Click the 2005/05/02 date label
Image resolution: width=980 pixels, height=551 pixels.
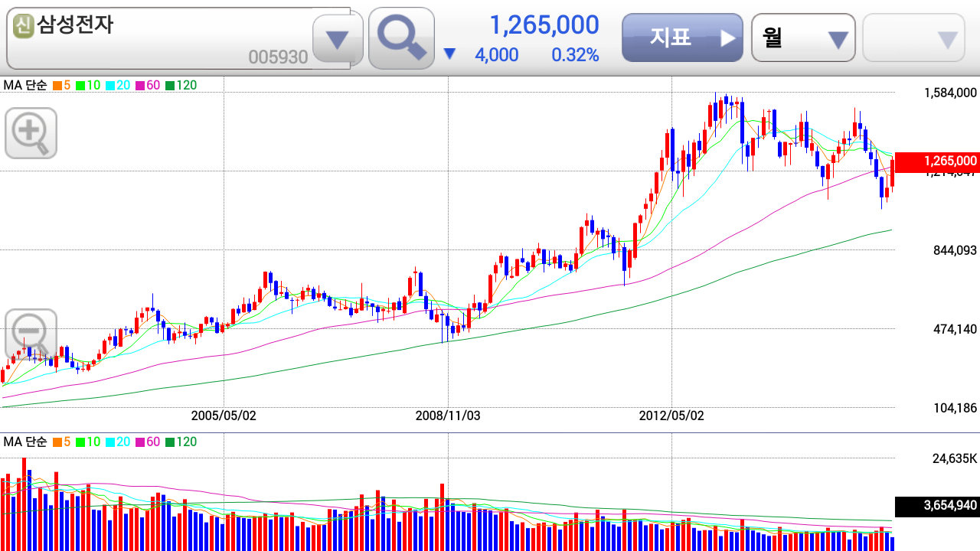[x=224, y=416]
